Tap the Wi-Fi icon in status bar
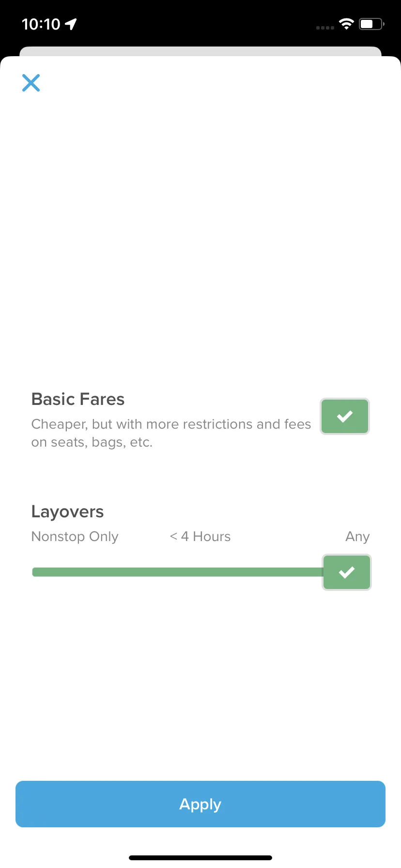Image resolution: width=401 pixels, height=868 pixels. pos(346,24)
